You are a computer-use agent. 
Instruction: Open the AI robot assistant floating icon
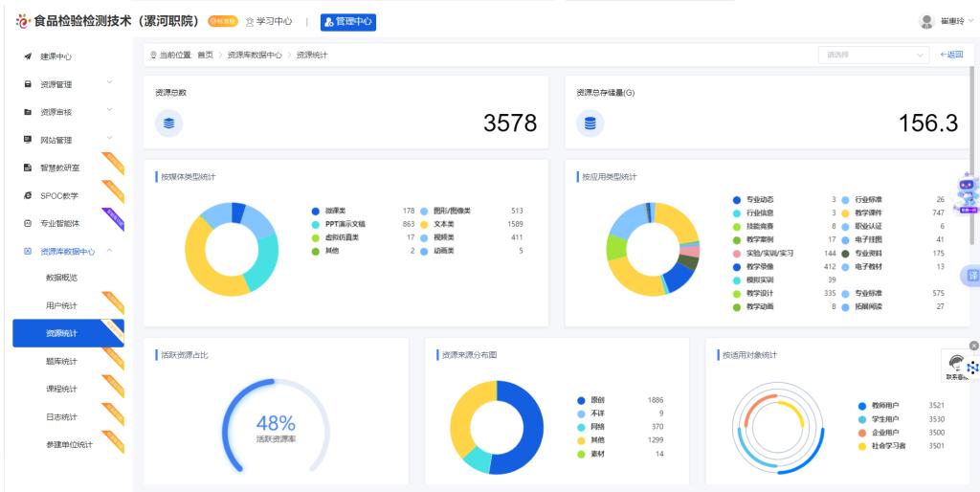967,193
